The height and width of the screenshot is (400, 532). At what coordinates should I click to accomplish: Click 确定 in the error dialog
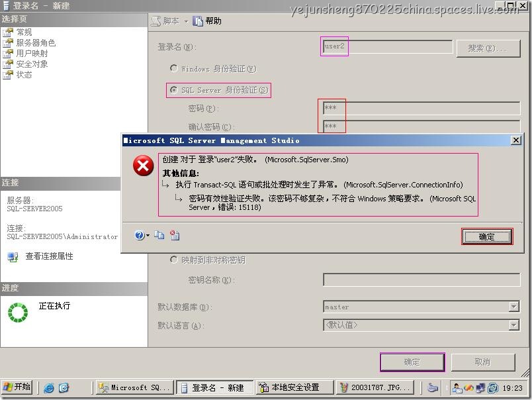coord(487,236)
